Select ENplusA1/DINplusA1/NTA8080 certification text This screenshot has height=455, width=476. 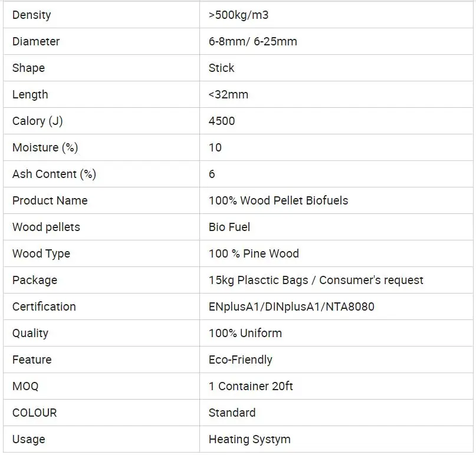coord(291,306)
